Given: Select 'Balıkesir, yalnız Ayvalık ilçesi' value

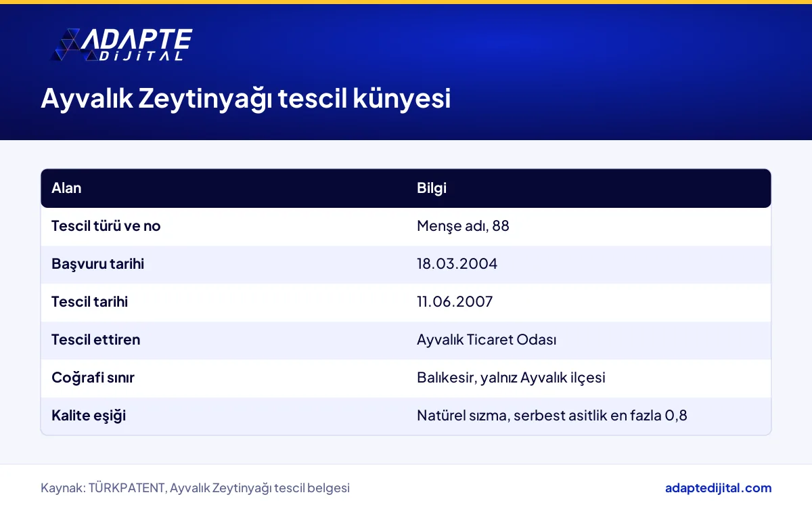Looking at the screenshot, I should tap(511, 378).
